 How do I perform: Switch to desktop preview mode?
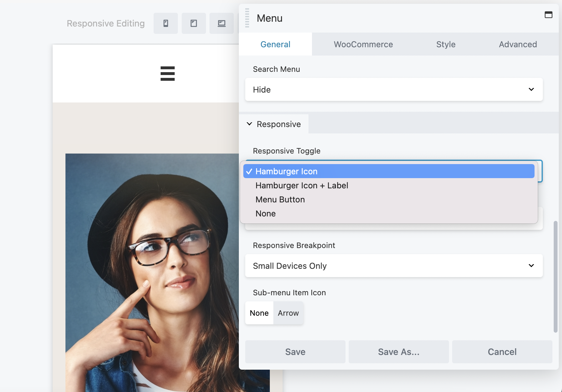[x=221, y=23]
